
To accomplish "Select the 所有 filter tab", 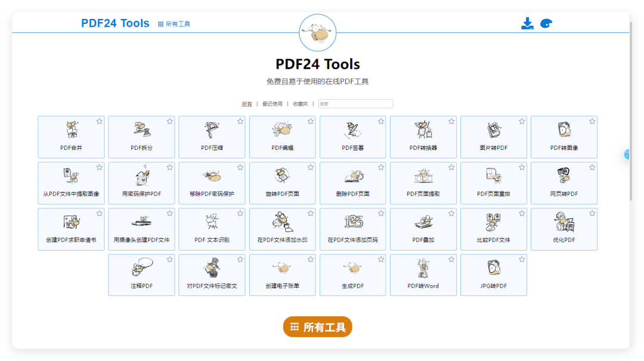I will (247, 104).
